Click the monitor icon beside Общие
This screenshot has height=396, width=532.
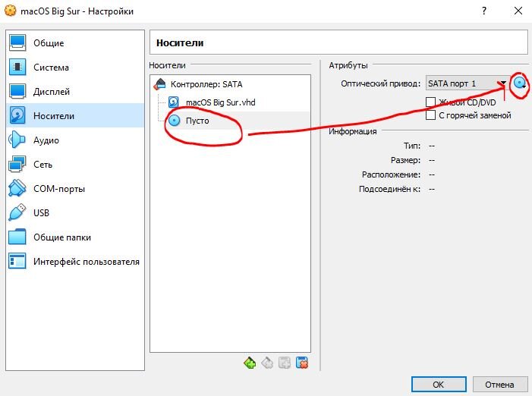pyautogui.click(x=17, y=42)
